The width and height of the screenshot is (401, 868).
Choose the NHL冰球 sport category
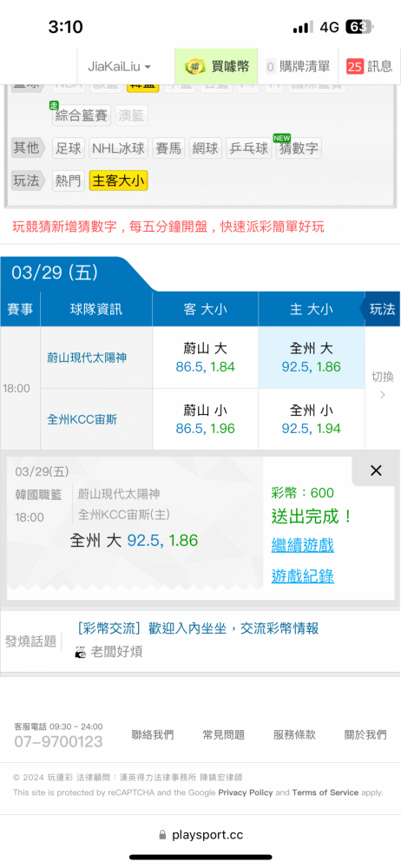tap(119, 148)
